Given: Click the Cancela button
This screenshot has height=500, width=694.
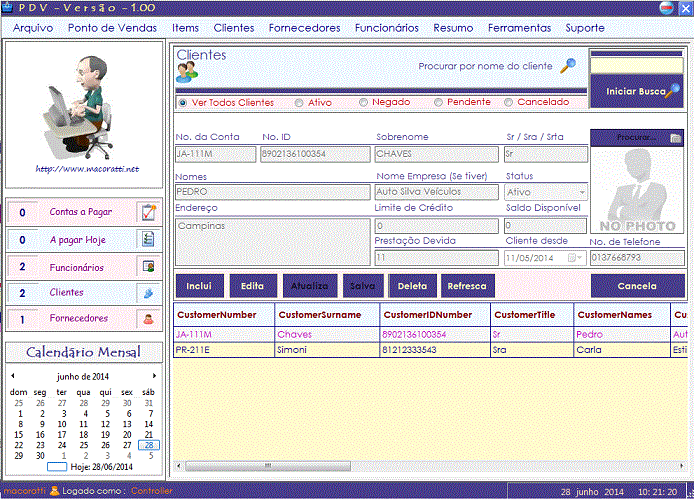Looking at the screenshot, I should [637, 286].
